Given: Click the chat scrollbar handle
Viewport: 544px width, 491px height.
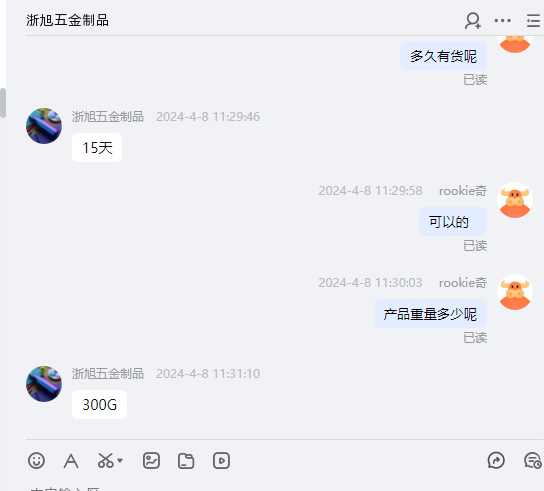Looking at the screenshot, I should 3,103.
